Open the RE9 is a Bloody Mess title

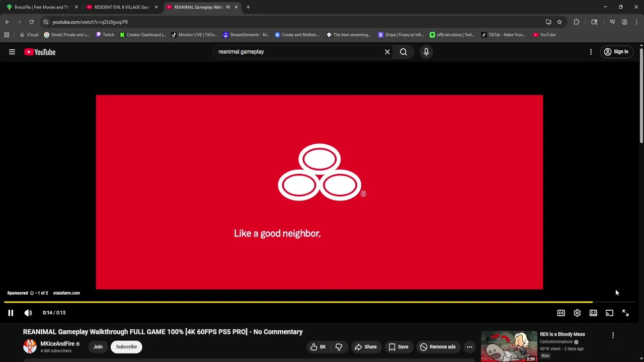(562, 334)
